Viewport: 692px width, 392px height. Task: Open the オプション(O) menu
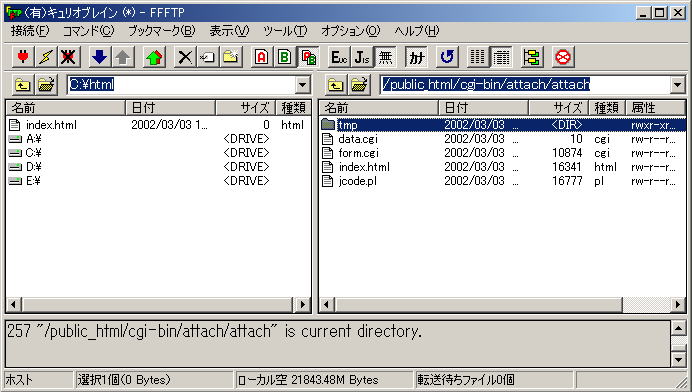click(x=350, y=31)
